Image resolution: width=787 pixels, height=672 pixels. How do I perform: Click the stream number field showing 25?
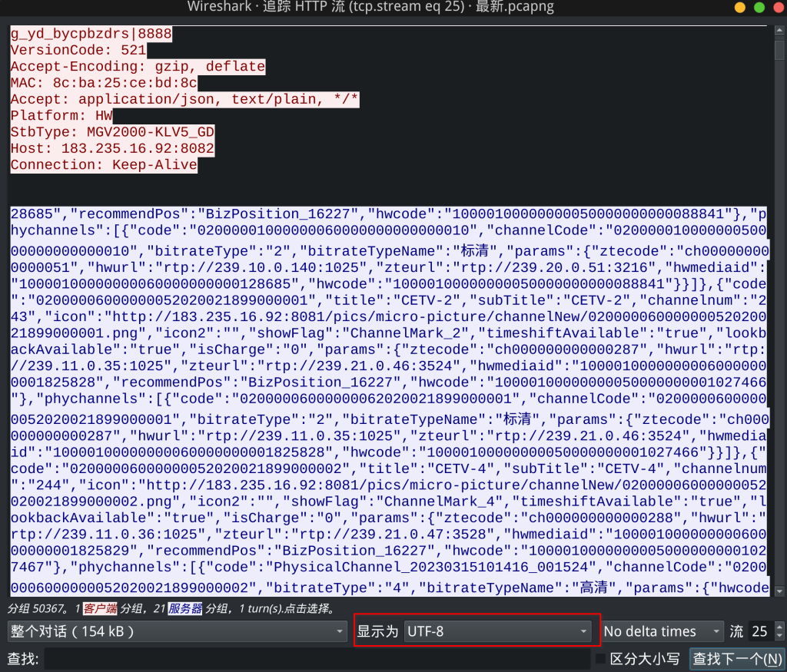click(x=760, y=631)
